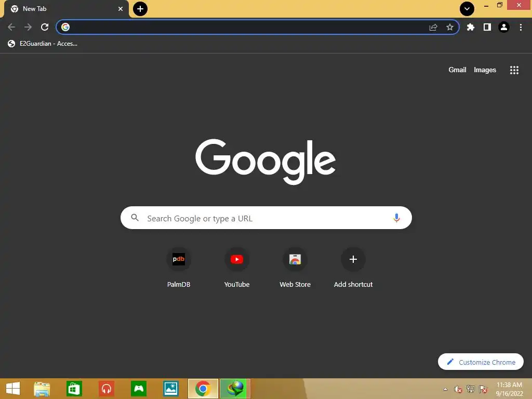The width and height of the screenshot is (532, 399).
Task: Open the PalmDB shortcut
Action: point(179,268)
